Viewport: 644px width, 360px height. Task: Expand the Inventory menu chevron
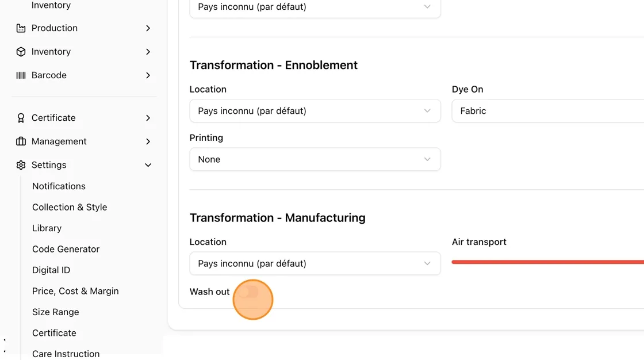pos(148,52)
